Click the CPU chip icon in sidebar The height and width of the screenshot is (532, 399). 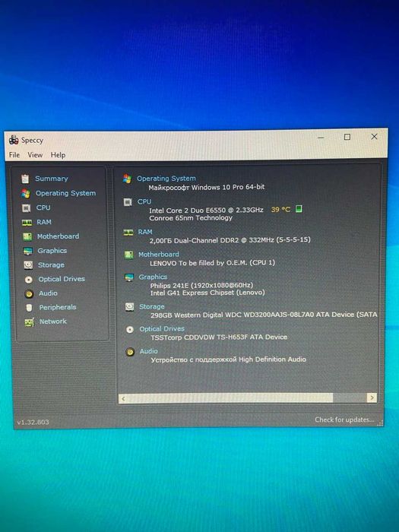[x=26, y=207]
